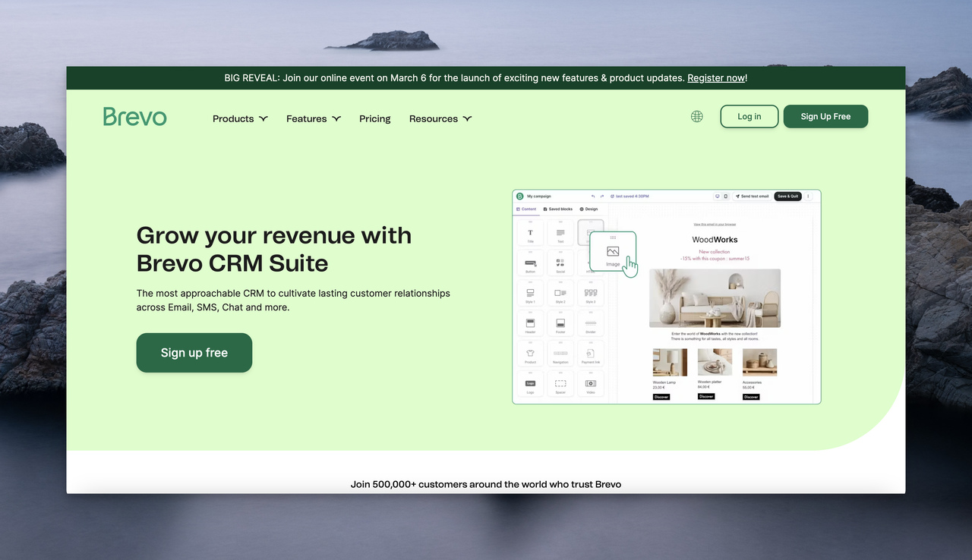Choose the Style 1 layout block
The height and width of the screenshot is (560, 972).
point(530,293)
